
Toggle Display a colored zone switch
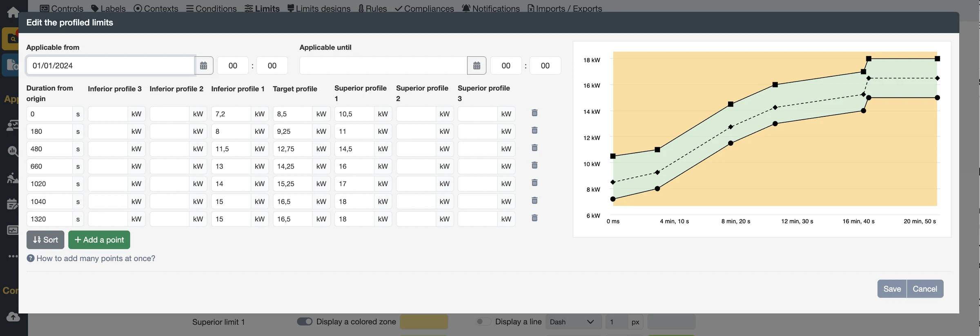(x=305, y=322)
